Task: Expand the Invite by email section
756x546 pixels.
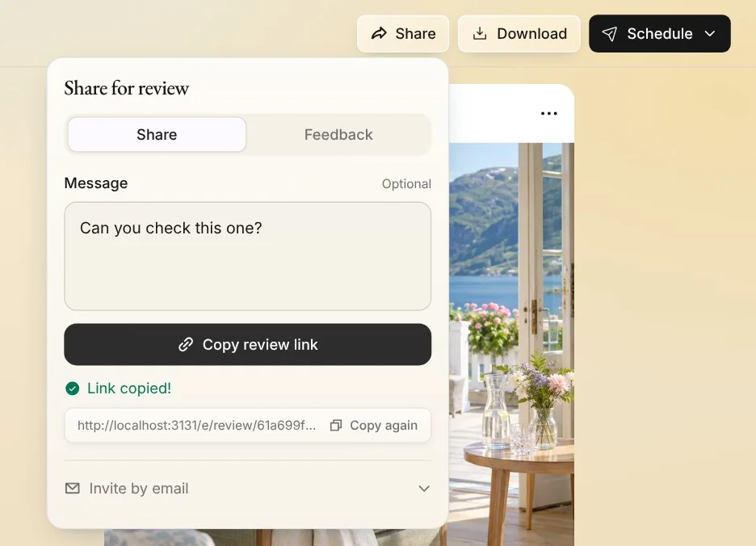Action: 248,489
